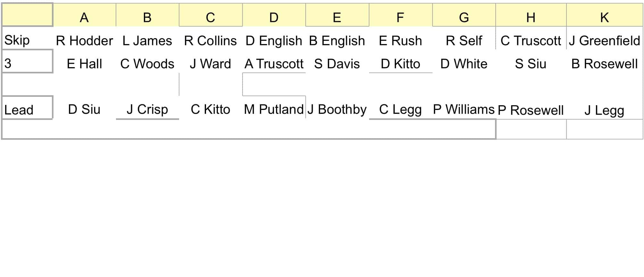Select the Skip row label cell

27,40
